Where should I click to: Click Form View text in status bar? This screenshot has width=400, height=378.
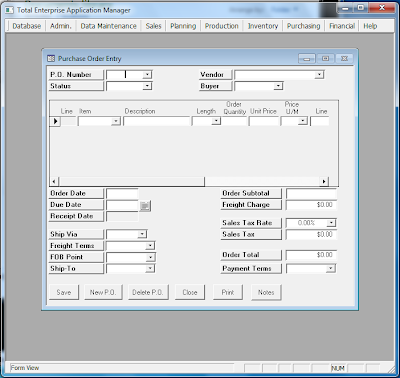click(x=25, y=368)
